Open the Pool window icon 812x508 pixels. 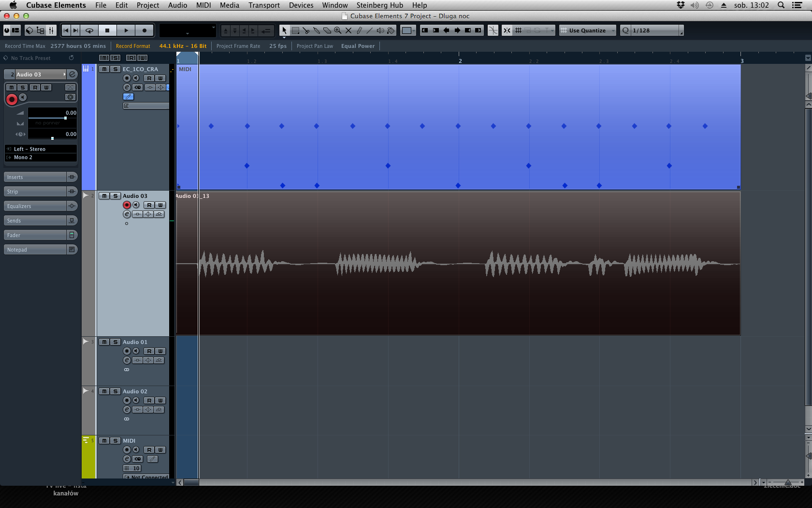[41, 30]
